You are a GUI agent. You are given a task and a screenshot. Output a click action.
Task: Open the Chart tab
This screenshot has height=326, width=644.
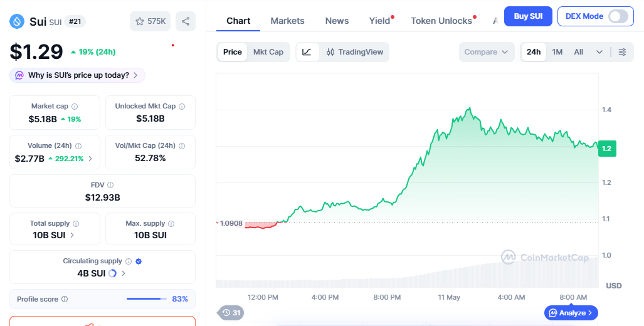tap(238, 21)
